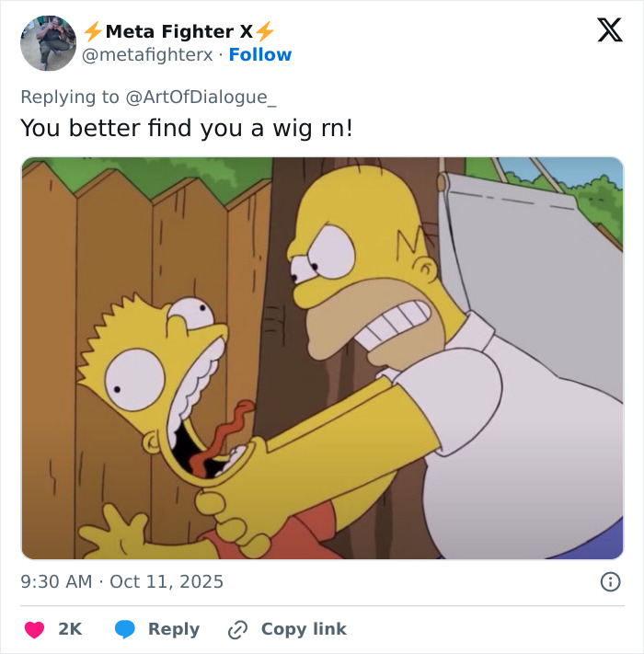644x654 pixels.
Task: Open the Homer strangling Bart image
Action: (322, 359)
